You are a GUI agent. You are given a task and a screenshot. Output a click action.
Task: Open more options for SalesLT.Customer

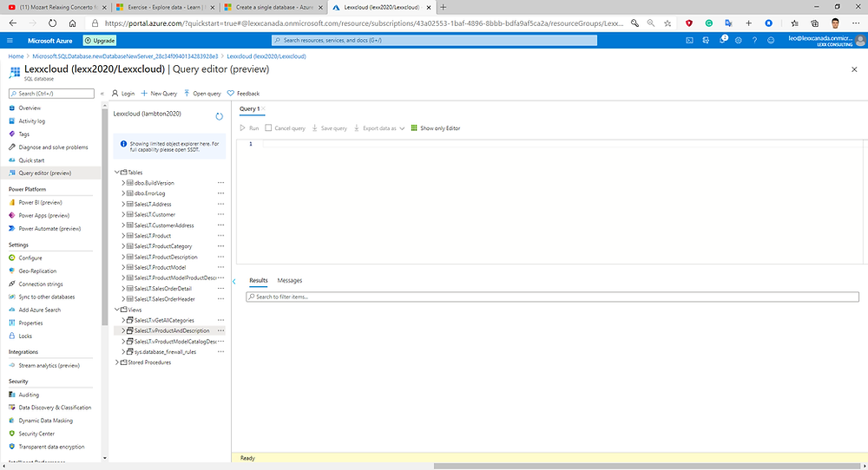pos(220,214)
